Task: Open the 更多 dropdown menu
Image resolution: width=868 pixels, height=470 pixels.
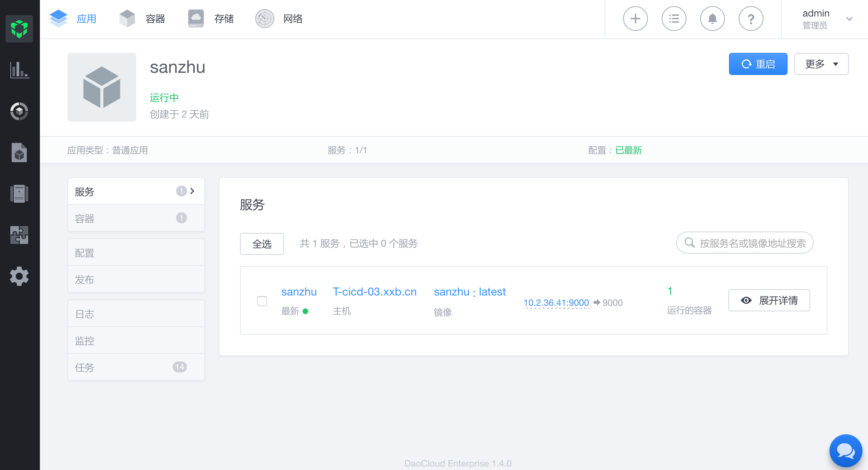Action: pos(821,64)
